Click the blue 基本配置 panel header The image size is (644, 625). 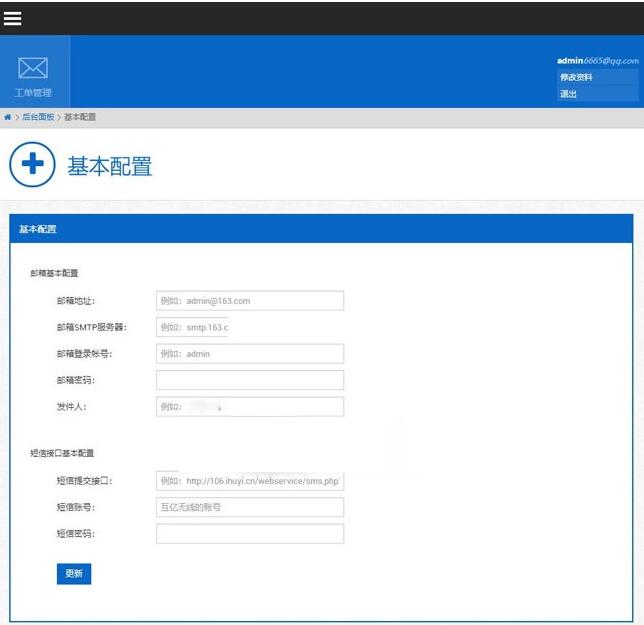321,229
